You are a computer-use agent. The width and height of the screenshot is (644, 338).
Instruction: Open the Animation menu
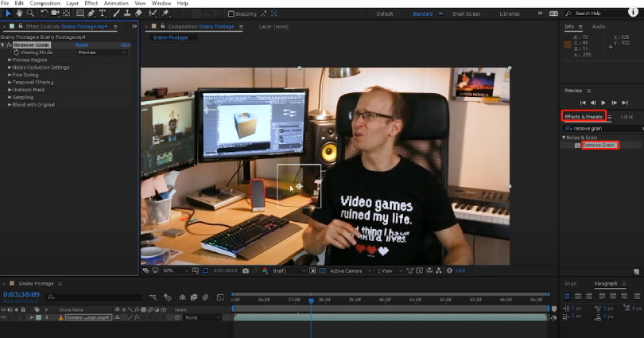[114, 3]
